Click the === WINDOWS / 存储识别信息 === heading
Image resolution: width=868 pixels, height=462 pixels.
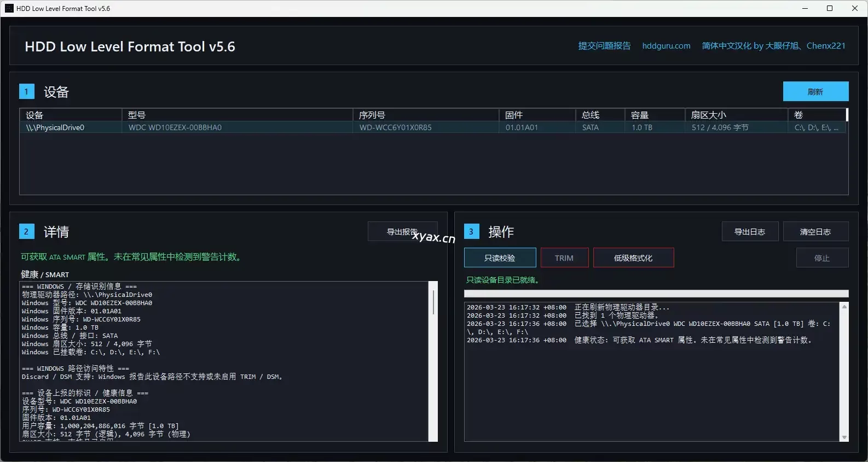tap(79, 286)
